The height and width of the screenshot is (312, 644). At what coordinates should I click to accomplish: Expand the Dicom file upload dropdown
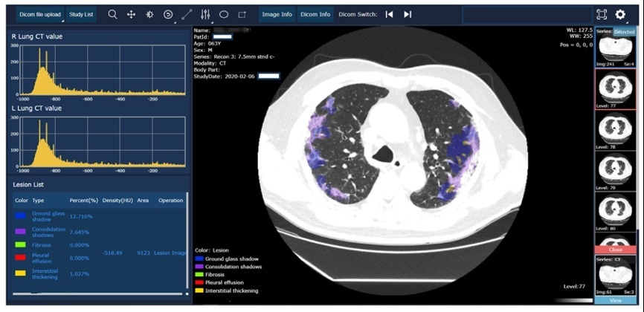pyautogui.click(x=40, y=14)
